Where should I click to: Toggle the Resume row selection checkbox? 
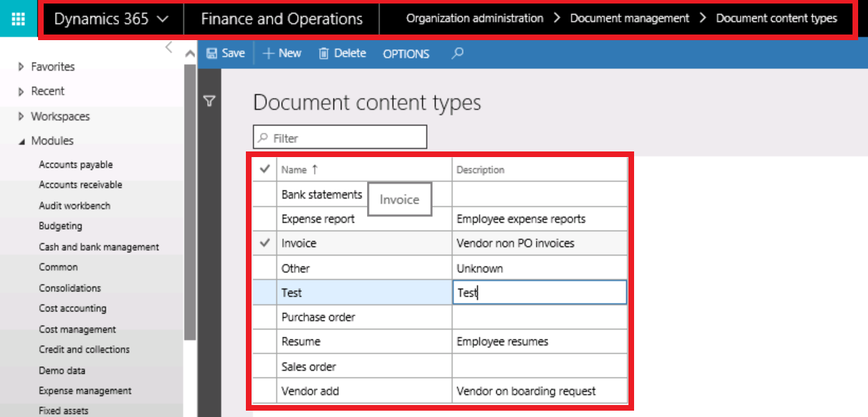point(265,342)
